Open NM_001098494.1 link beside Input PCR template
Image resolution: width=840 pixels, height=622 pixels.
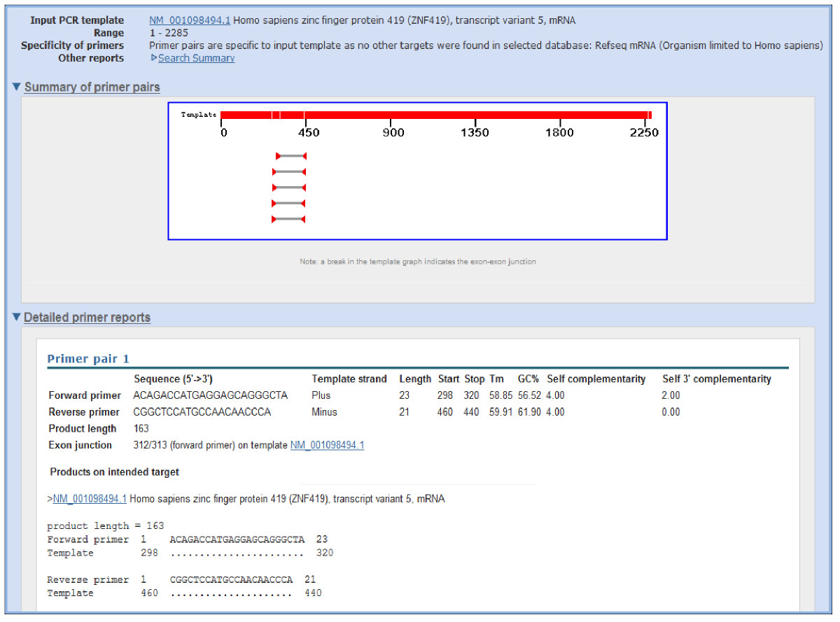190,20
